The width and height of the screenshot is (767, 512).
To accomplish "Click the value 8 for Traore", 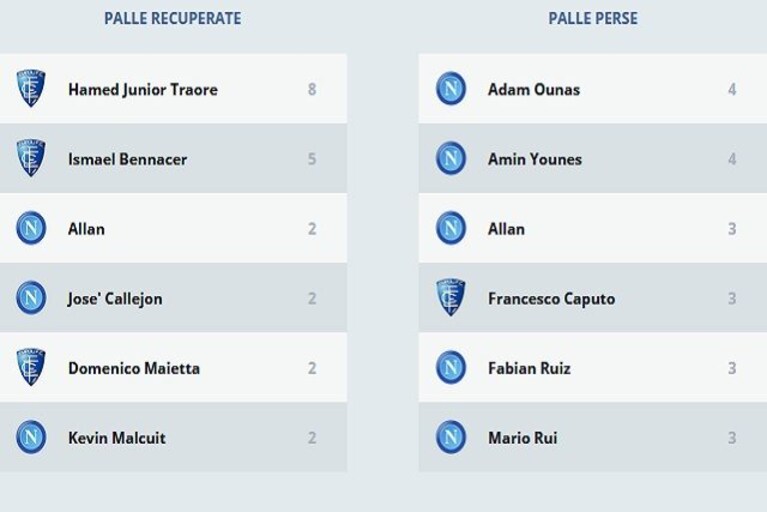I will coord(312,89).
